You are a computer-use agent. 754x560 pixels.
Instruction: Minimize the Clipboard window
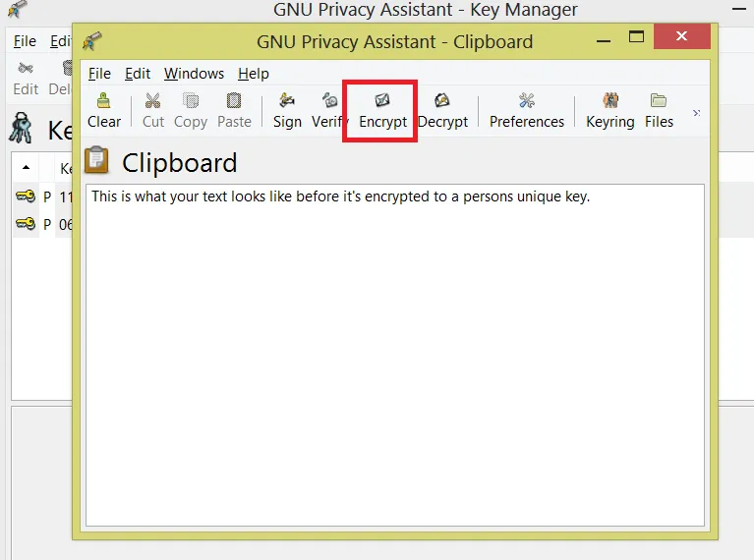[x=604, y=41]
